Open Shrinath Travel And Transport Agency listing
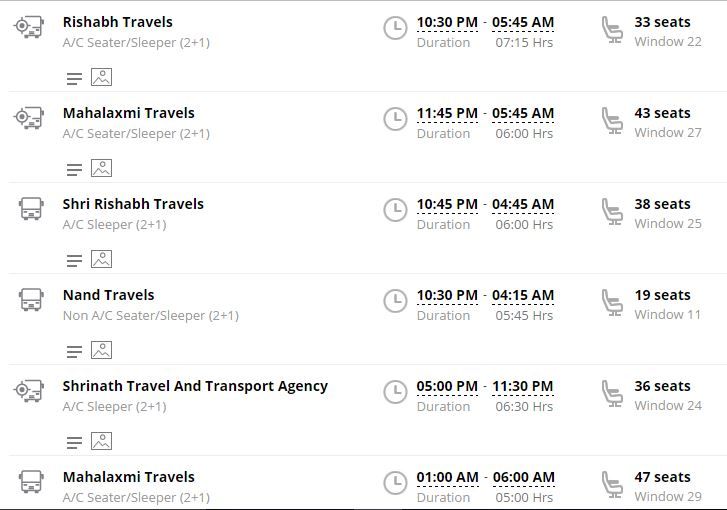 pyautogui.click(x=195, y=386)
